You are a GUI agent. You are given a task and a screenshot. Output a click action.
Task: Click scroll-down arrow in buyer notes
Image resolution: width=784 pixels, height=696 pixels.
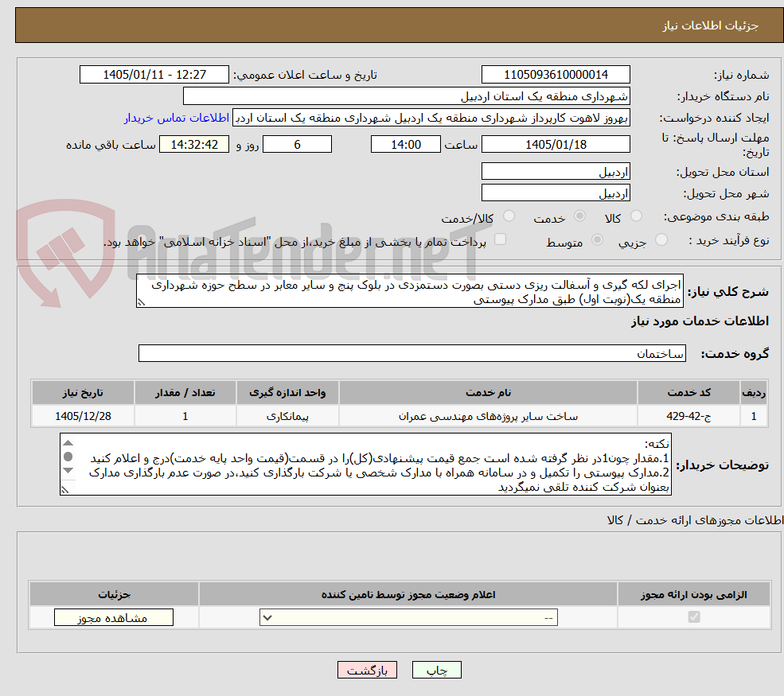click(68, 470)
